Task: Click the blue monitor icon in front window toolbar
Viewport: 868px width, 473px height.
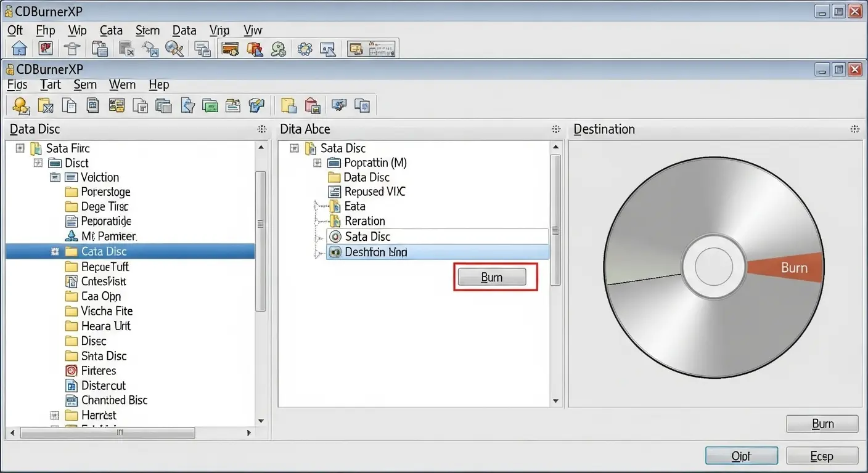Action: tap(338, 105)
